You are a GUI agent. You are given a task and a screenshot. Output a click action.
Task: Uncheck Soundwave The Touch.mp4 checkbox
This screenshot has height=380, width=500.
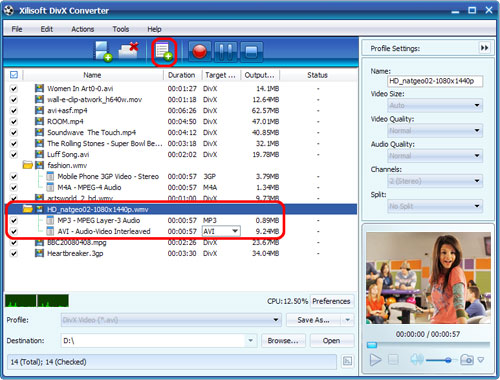pos(14,133)
